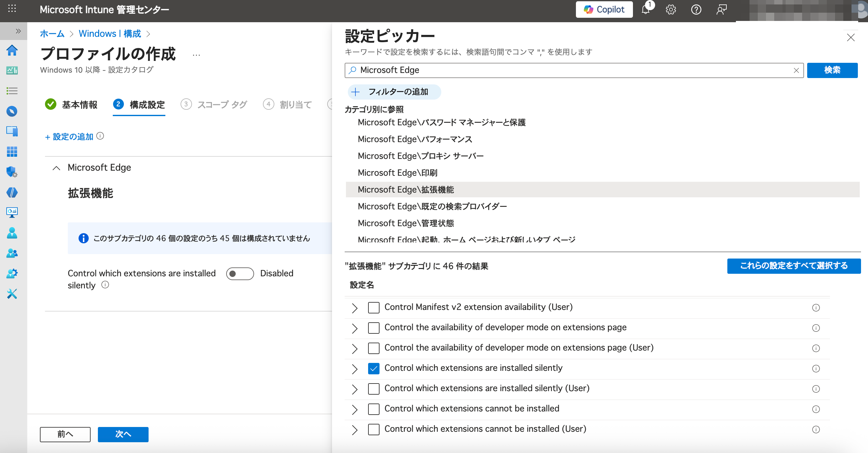Image resolution: width=868 pixels, height=453 pixels.
Task: Select 'Microsoft Edge\印刷' category
Action: [397, 173]
